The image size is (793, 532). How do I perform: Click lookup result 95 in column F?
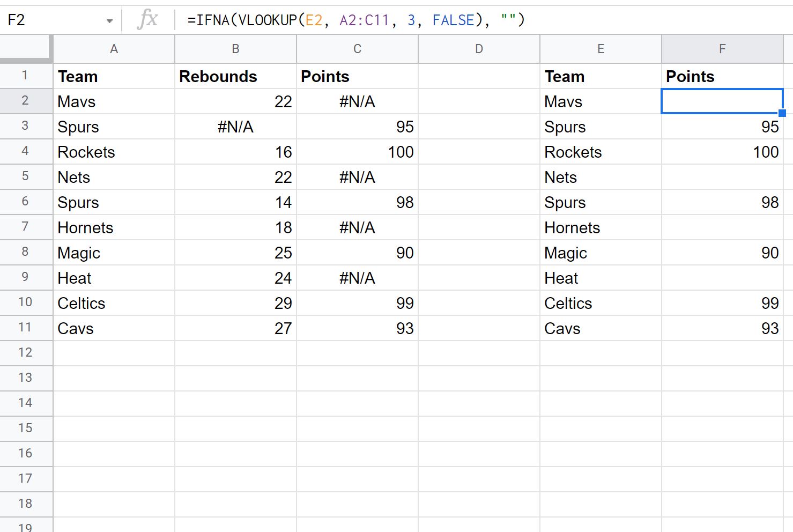click(770, 127)
